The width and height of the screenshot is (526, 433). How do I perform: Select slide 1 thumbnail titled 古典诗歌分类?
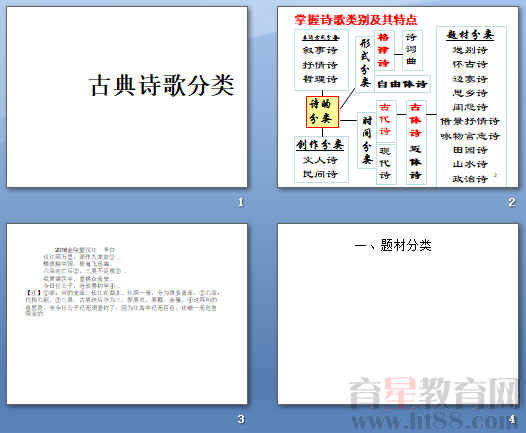(x=127, y=97)
